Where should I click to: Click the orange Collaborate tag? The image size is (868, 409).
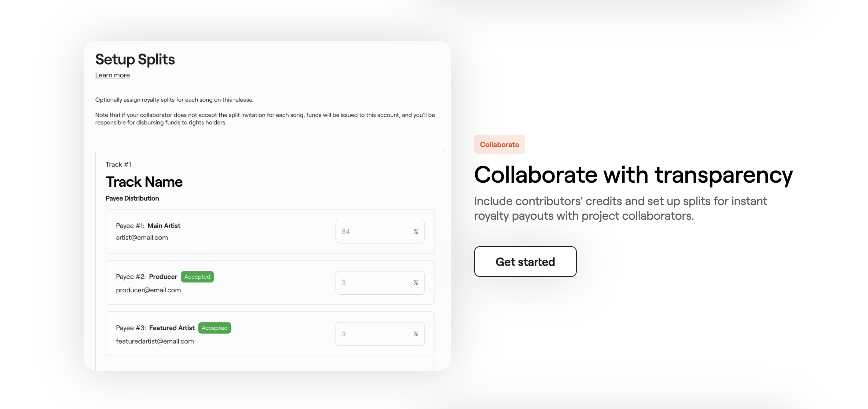(499, 145)
